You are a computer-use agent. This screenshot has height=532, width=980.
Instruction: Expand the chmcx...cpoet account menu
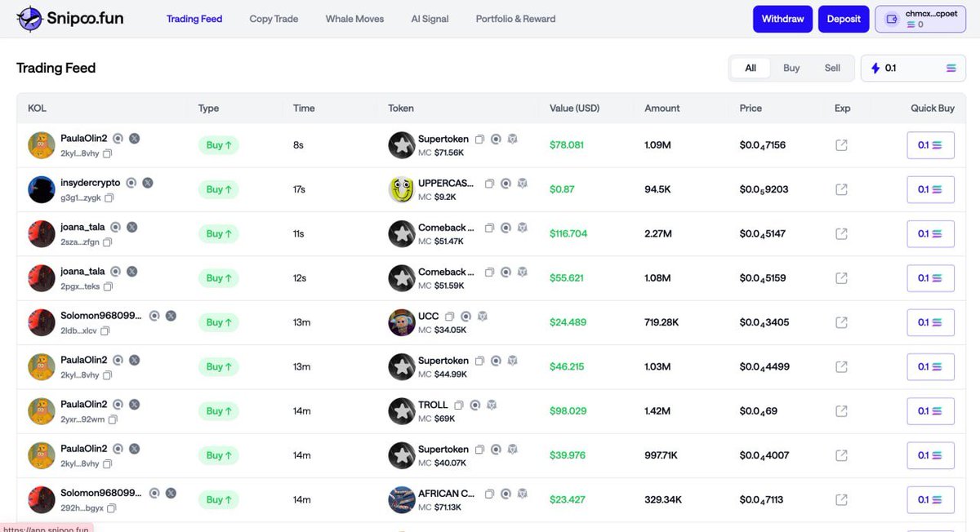click(x=920, y=19)
